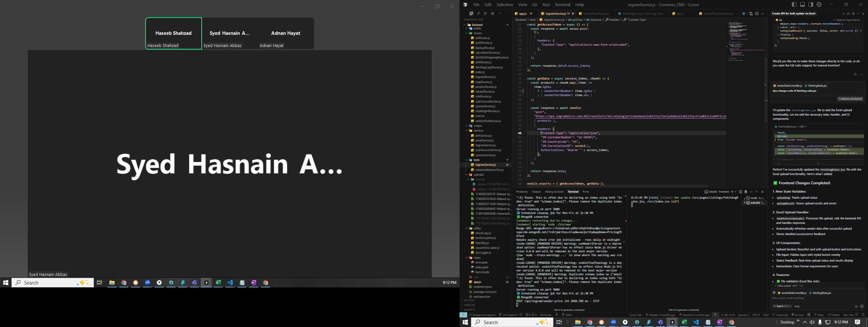Open the Help menu

click(580, 5)
